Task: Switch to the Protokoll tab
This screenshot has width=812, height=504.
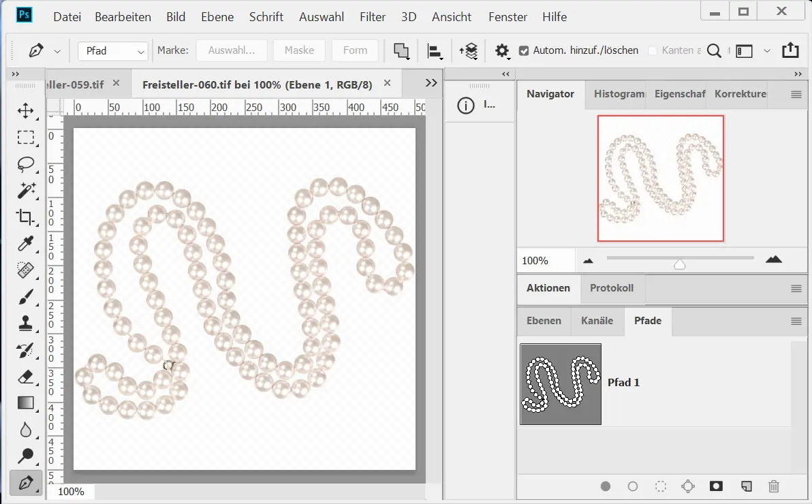Action: (611, 288)
